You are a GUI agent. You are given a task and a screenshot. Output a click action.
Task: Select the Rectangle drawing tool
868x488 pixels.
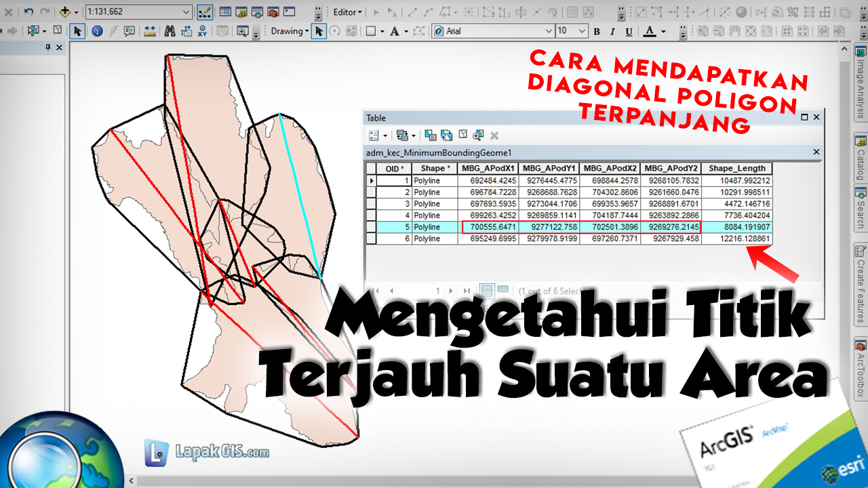click(370, 31)
